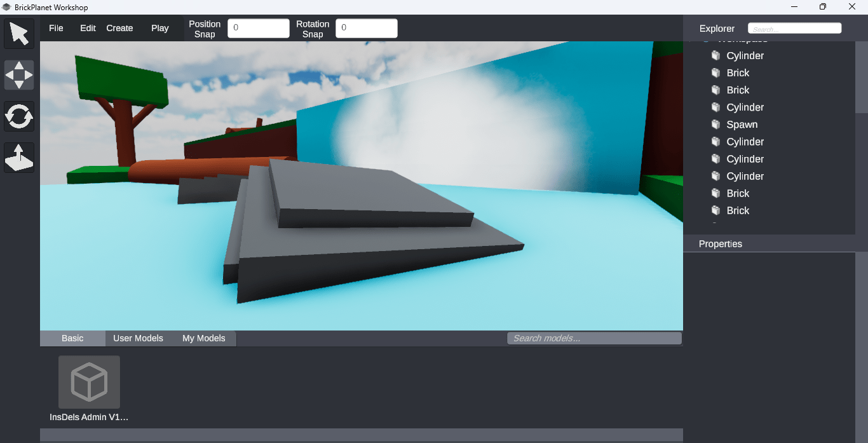Pick the Scale tool in the left toolbar
868x443 pixels.
[x=19, y=158]
